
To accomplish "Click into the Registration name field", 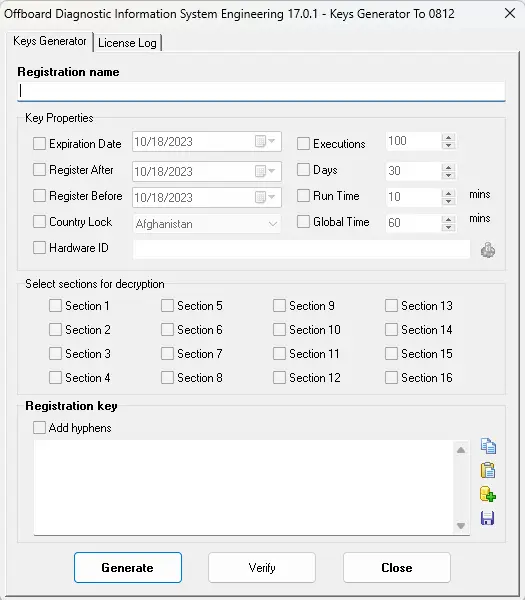I will click(261, 91).
